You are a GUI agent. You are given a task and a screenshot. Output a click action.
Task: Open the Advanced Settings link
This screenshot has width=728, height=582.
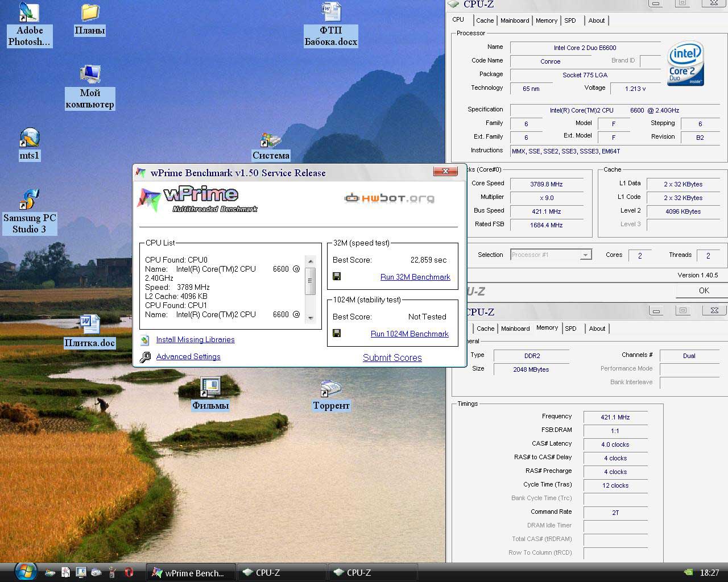(188, 356)
